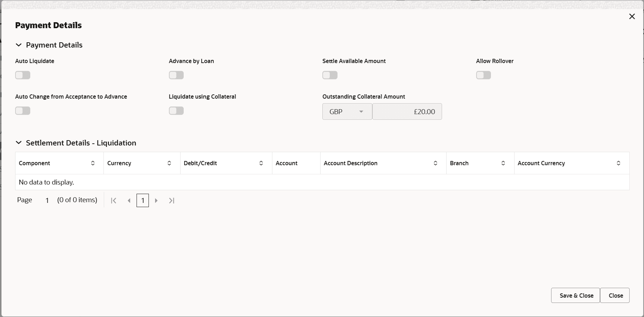Screen dimensions: 644x317
Task: Jump to the last page of the table
Action: [x=171, y=200]
